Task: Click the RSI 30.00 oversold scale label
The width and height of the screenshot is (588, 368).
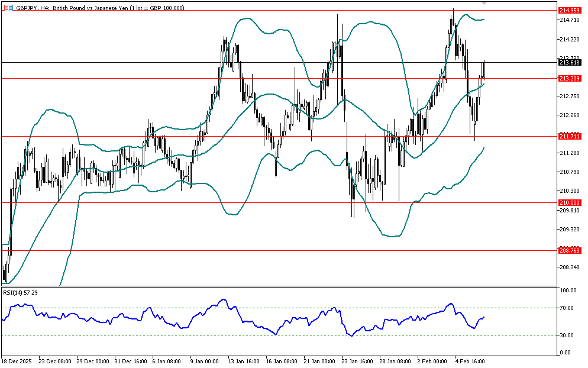Action: click(568, 335)
